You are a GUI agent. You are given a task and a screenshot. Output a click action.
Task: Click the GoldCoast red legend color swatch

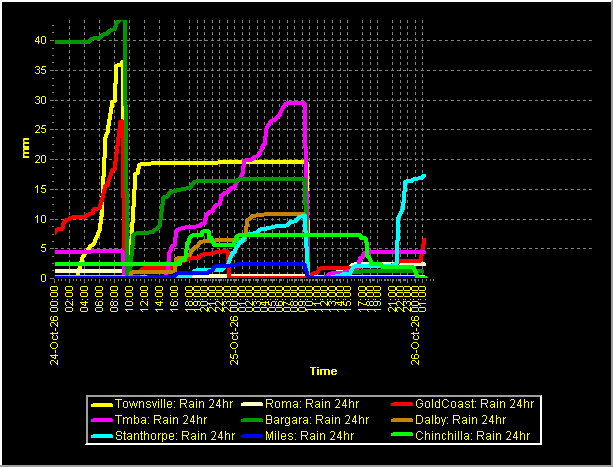click(402, 405)
